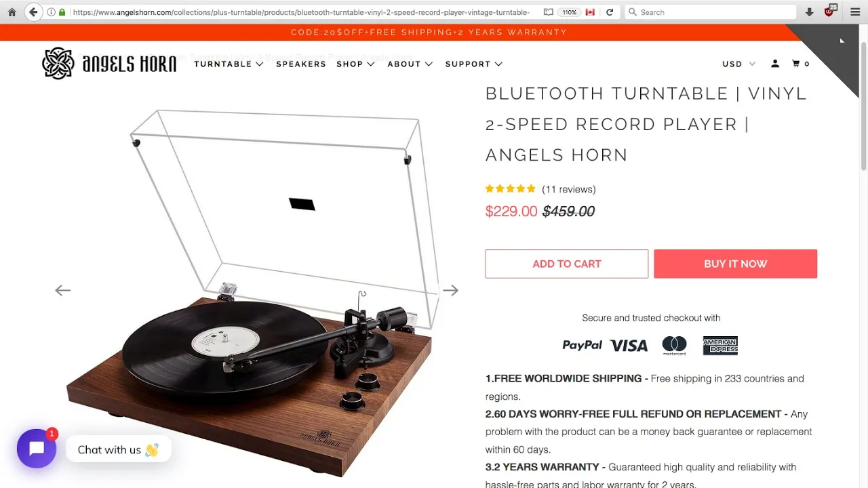Open the SPEAKERS menu item

point(301,64)
